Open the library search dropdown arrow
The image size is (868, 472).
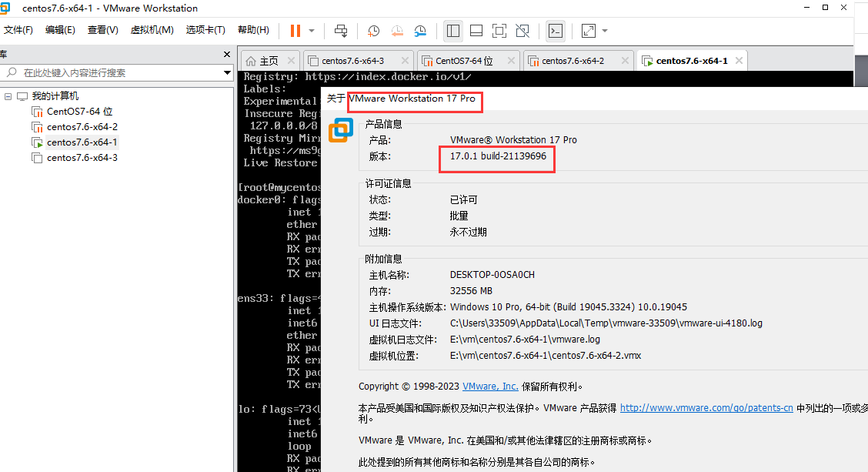(x=227, y=72)
